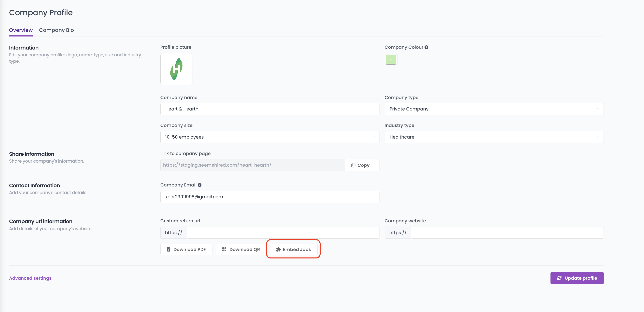644x312 pixels.
Task: Focus the Custom return url field
Action: point(283,233)
